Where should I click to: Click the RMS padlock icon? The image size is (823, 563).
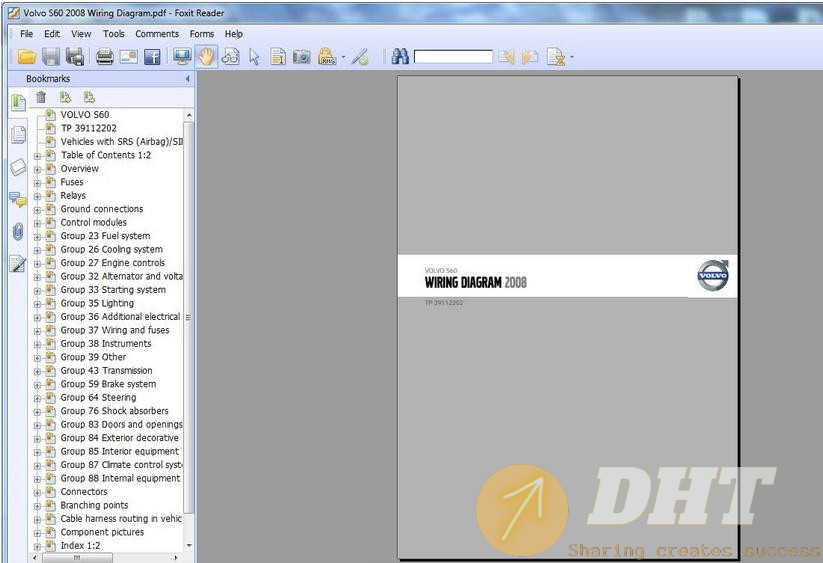[x=327, y=56]
